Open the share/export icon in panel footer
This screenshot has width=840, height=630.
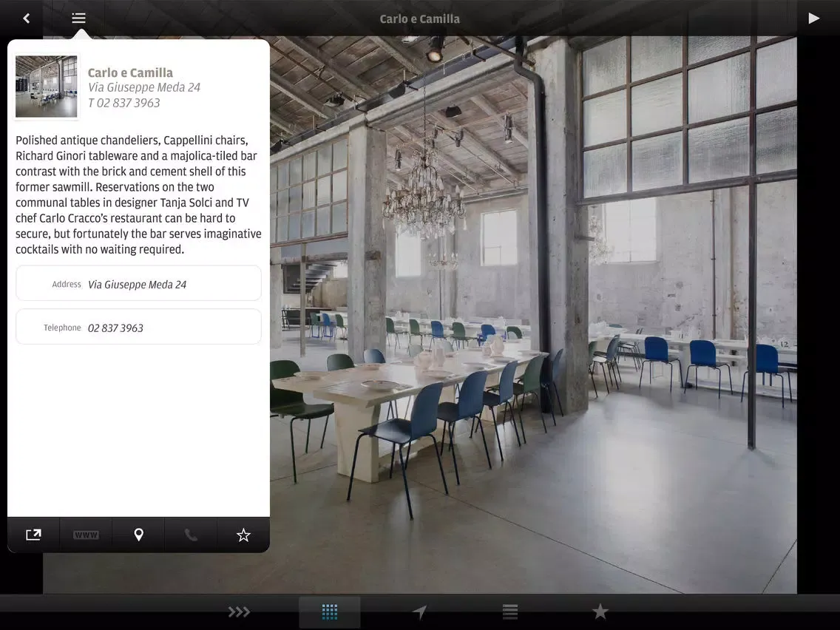(33, 535)
